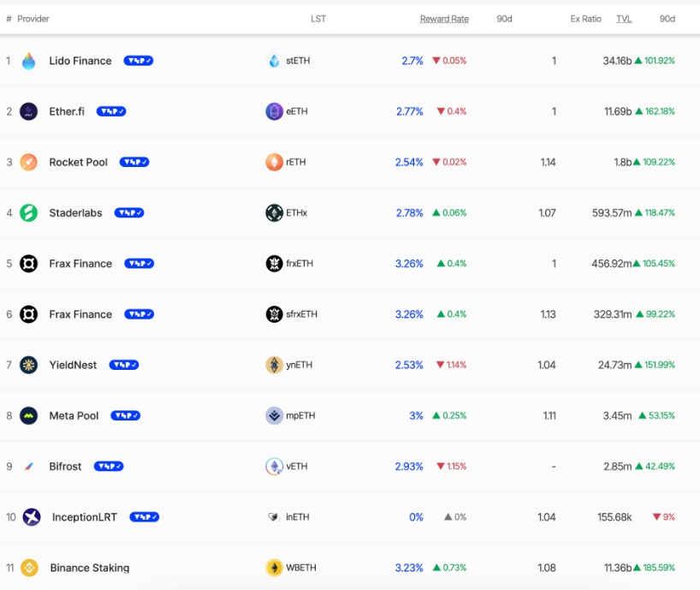The width and height of the screenshot is (700, 590).
Task: Click the Bifrost provider logo
Action: tap(28, 467)
